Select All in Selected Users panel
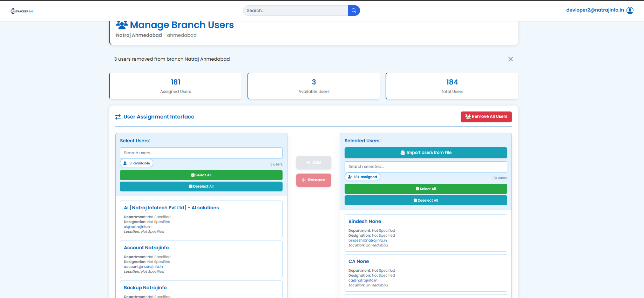The height and width of the screenshot is (298, 644). coord(426,189)
